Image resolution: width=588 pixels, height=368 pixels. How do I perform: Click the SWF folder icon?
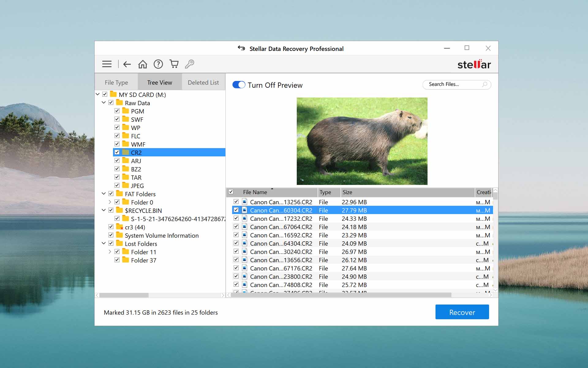click(126, 119)
